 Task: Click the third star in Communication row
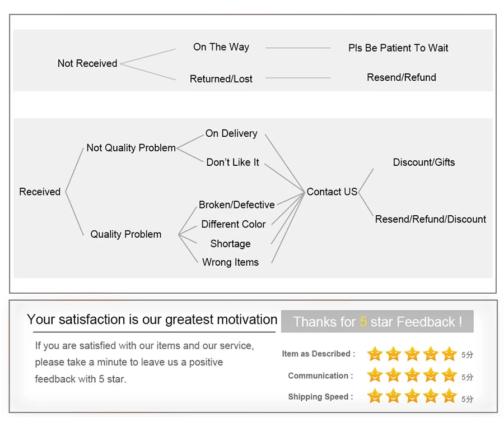pos(412,375)
